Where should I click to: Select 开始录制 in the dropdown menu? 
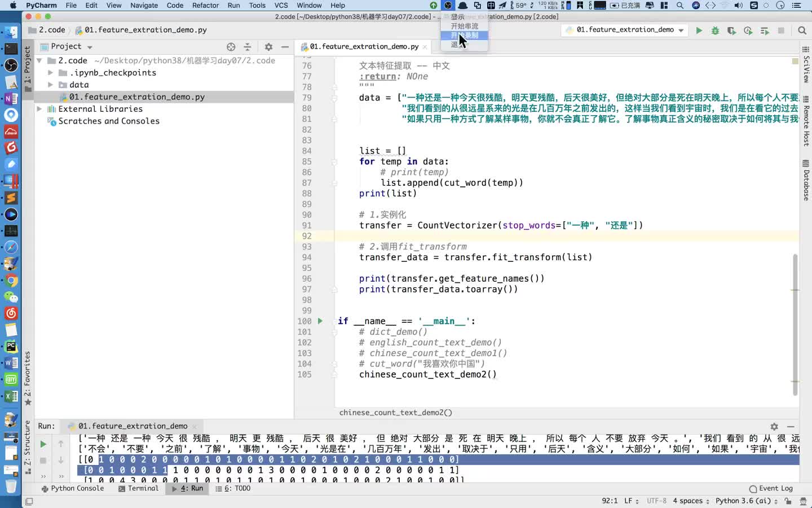[x=464, y=36]
